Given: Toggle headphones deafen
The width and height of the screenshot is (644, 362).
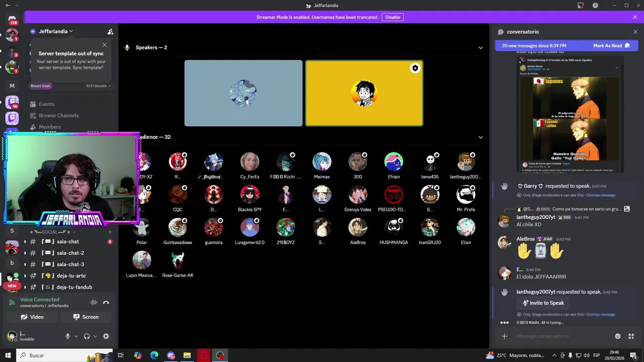Looking at the screenshot, I should 87,336.
